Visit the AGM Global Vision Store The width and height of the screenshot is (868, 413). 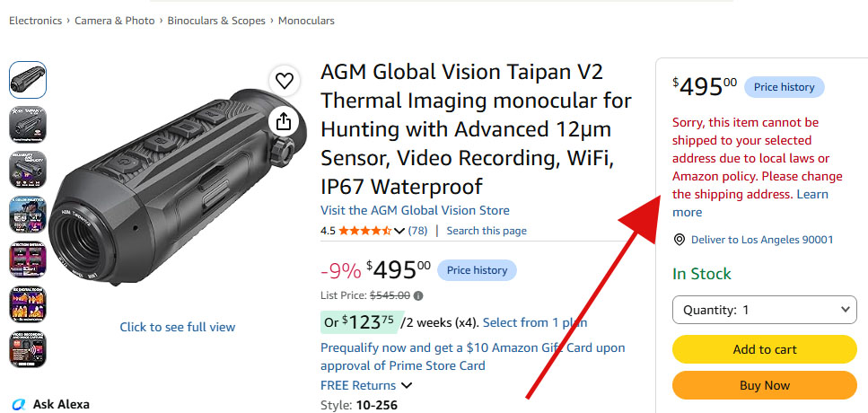(416, 210)
